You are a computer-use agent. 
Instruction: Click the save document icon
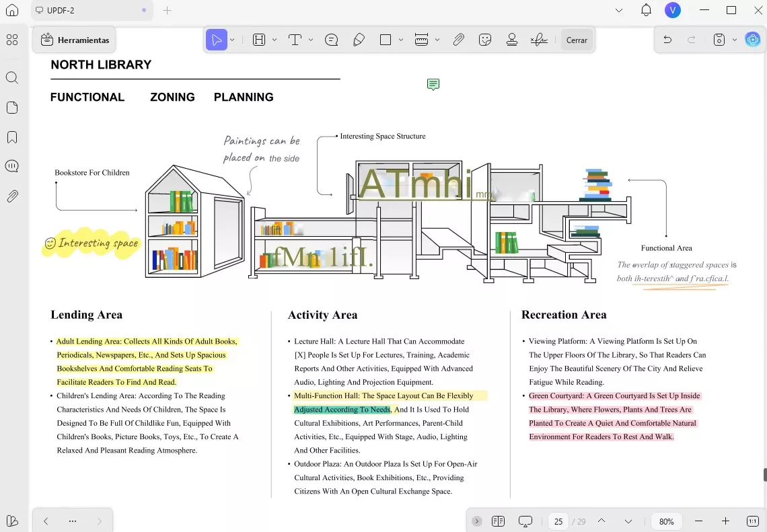click(x=719, y=40)
